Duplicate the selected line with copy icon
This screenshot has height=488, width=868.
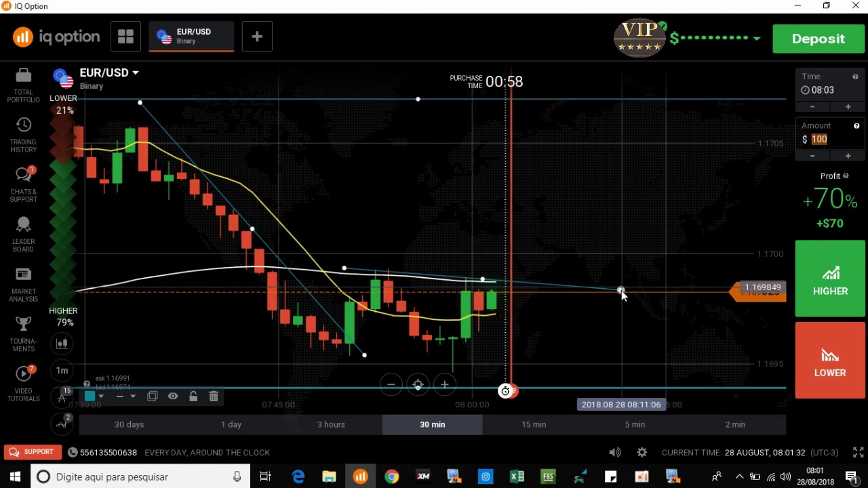(153, 396)
